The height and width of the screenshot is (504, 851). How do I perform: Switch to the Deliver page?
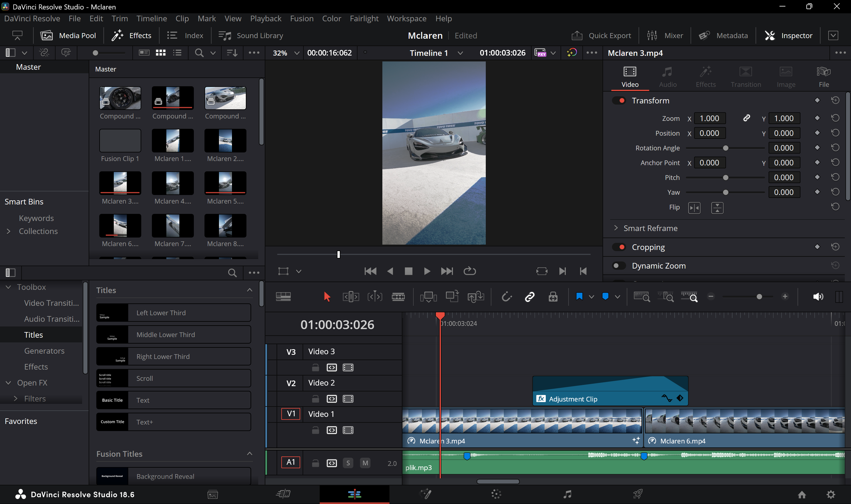pyautogui.click(x=638, y=494)
